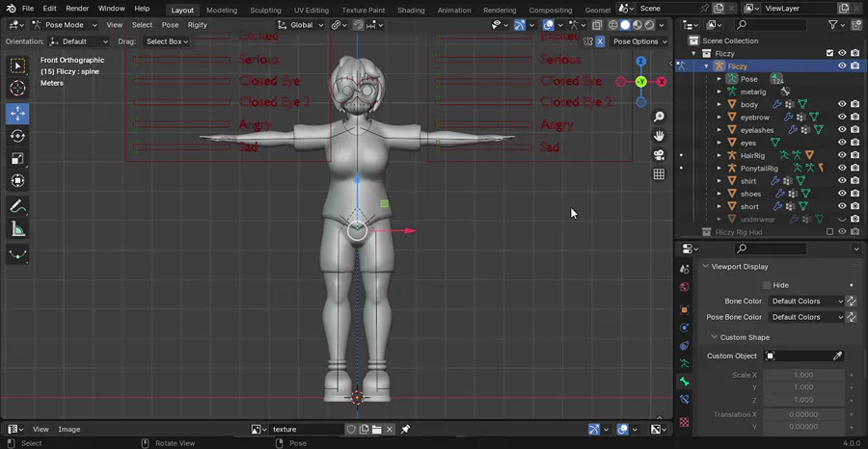Enable the Hide bone checkbox
868x449 pixels.
pyautogui.click(x=767, y=285)
